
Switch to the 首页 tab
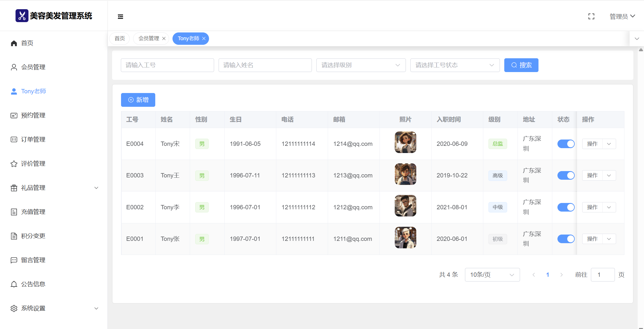[x=120, y=38]
